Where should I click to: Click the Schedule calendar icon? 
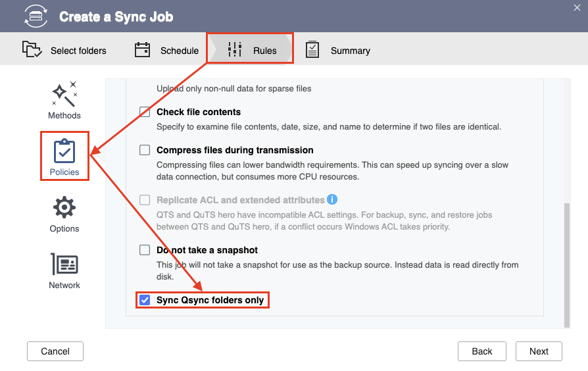[142, 49]
